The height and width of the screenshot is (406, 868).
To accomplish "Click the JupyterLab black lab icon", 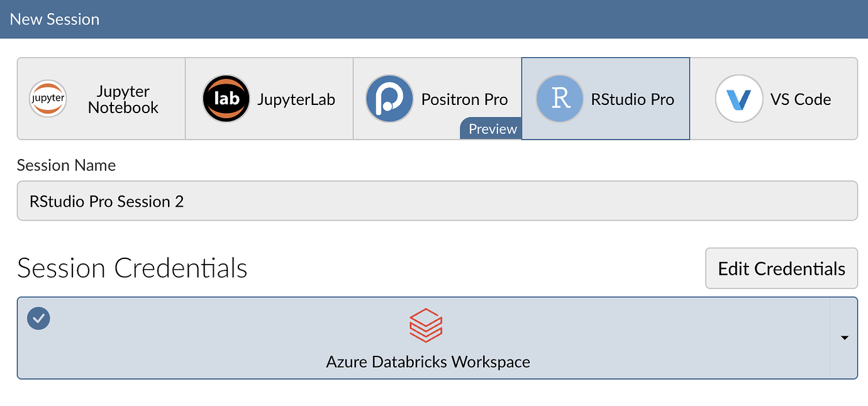I will tap(226, 98).
